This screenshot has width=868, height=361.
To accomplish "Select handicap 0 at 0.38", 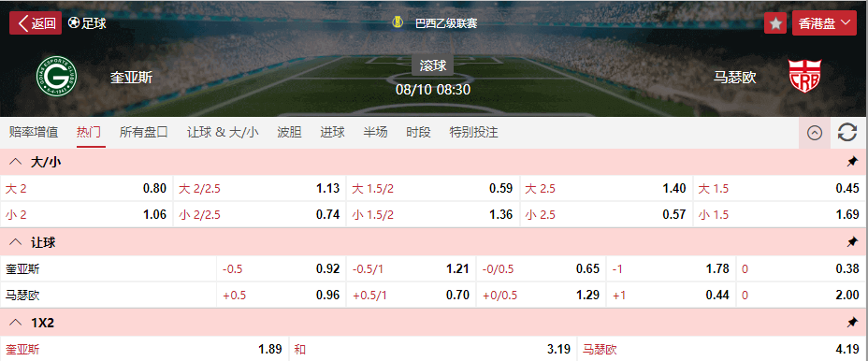I will point(801,269).
